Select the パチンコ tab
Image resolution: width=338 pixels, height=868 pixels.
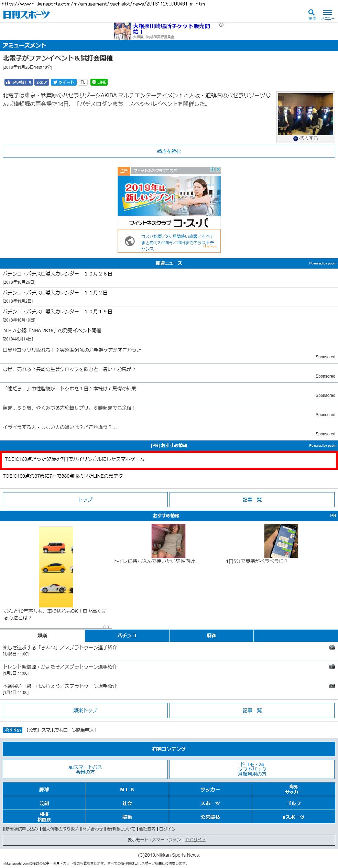click(127, 636)
